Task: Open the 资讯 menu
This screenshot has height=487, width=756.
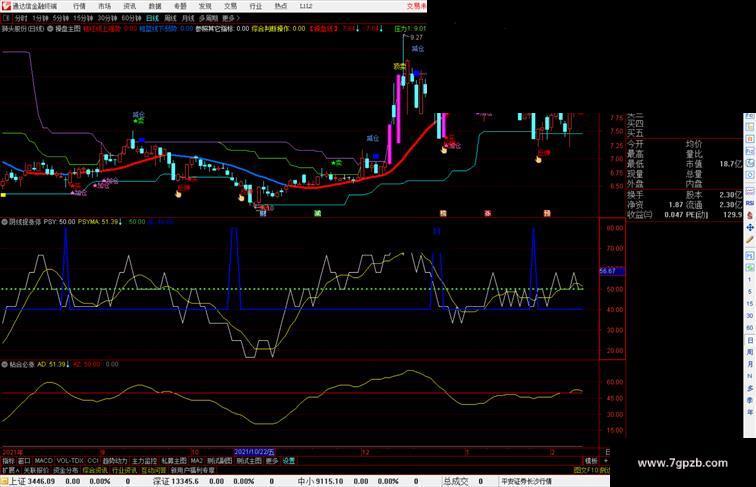Action: click(x=129, y=6)
